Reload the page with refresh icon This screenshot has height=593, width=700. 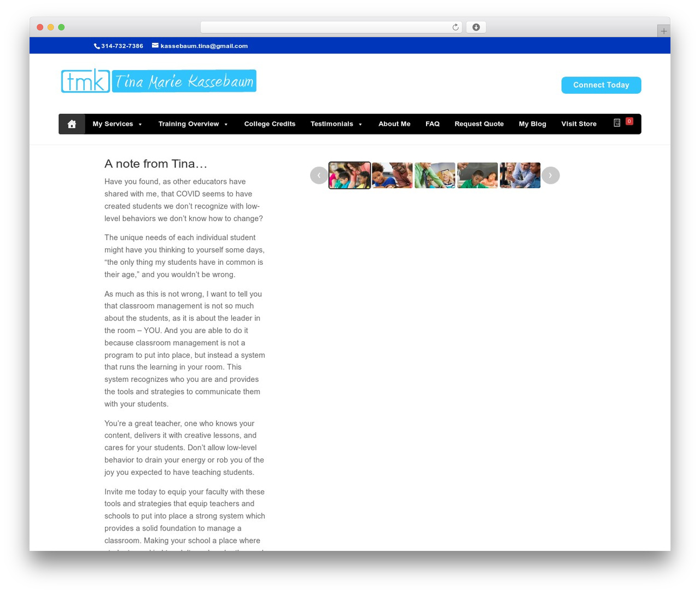point(456,27)
